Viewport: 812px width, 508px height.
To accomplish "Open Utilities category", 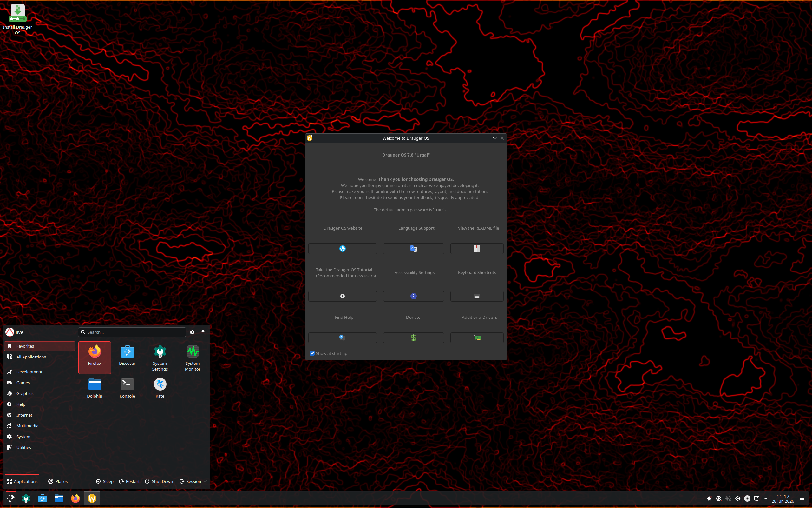I will [x=39, y=447].
